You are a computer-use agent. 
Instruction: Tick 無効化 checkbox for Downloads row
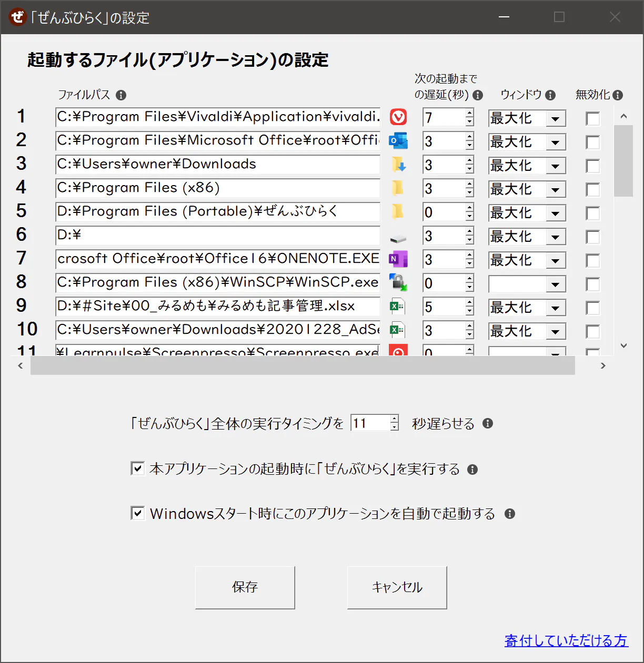click(x=593, y=166)
